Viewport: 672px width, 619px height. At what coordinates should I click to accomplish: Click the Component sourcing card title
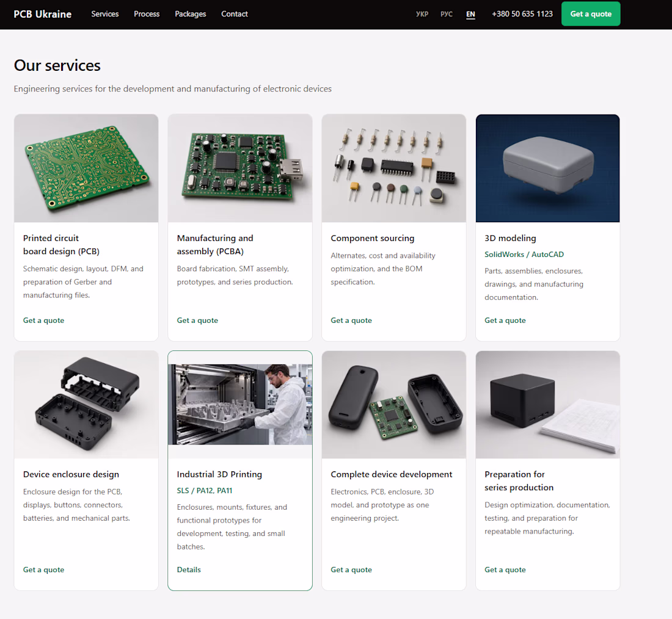[373, 238]
